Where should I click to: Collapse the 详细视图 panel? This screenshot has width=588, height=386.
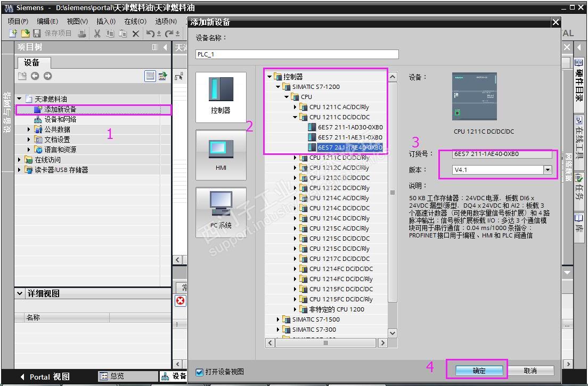(x=20, y=293)
